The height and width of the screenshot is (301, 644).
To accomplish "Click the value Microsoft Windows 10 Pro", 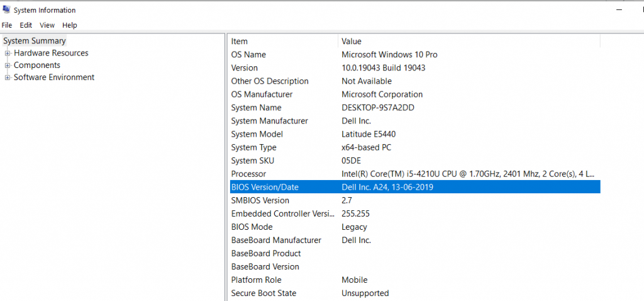I will coord(389,55).
